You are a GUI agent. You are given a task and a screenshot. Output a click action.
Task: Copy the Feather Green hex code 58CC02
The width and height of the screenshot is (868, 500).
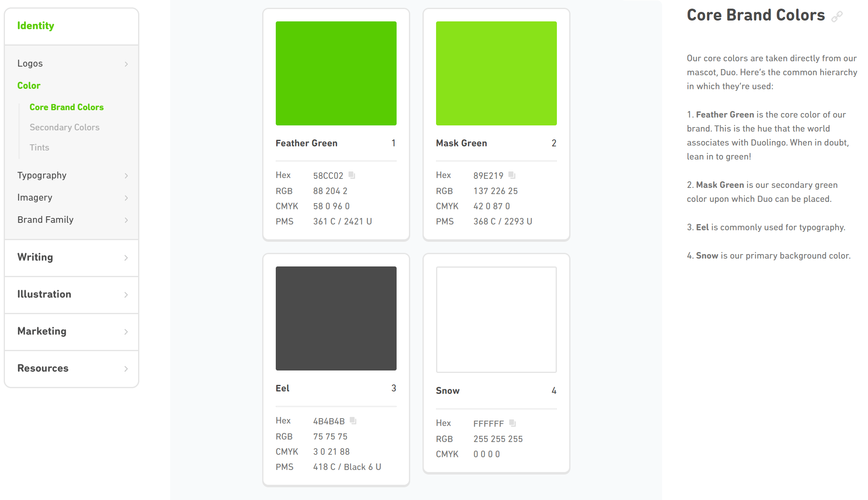(x=352, y=175)
